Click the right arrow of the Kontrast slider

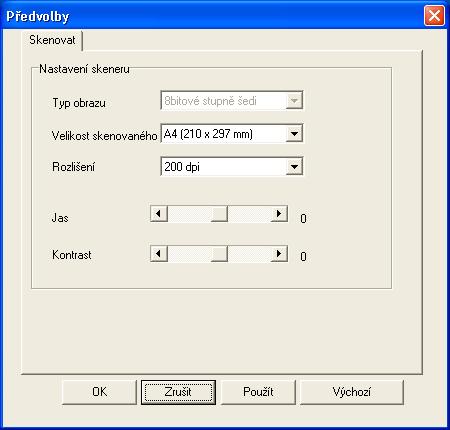tap(279, 254)
